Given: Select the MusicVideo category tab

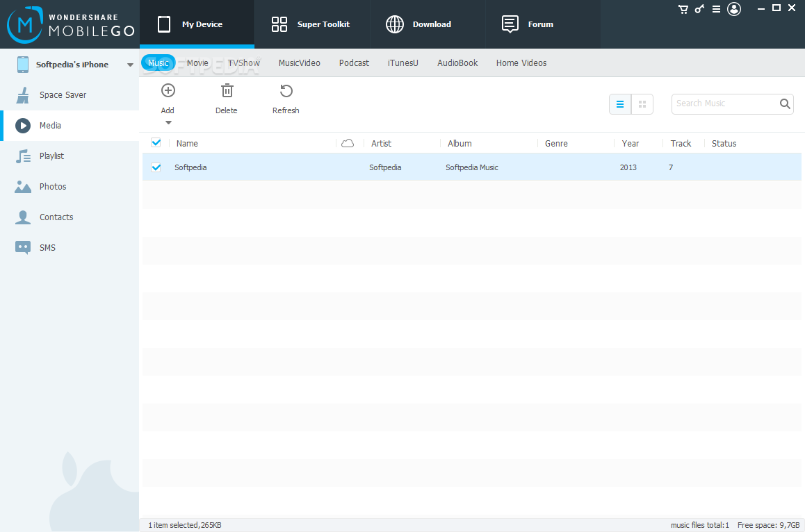Looking at the screenshot, I should [x=300, y=63].
